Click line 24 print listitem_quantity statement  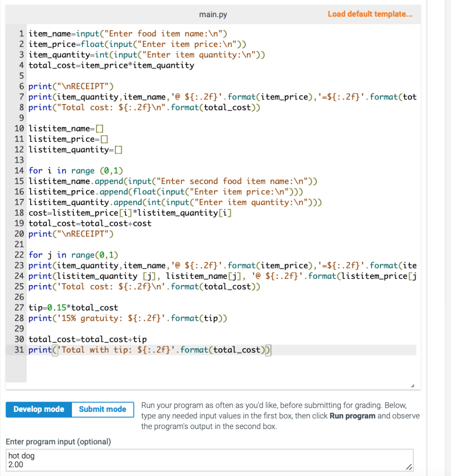(x=222, y=276)
